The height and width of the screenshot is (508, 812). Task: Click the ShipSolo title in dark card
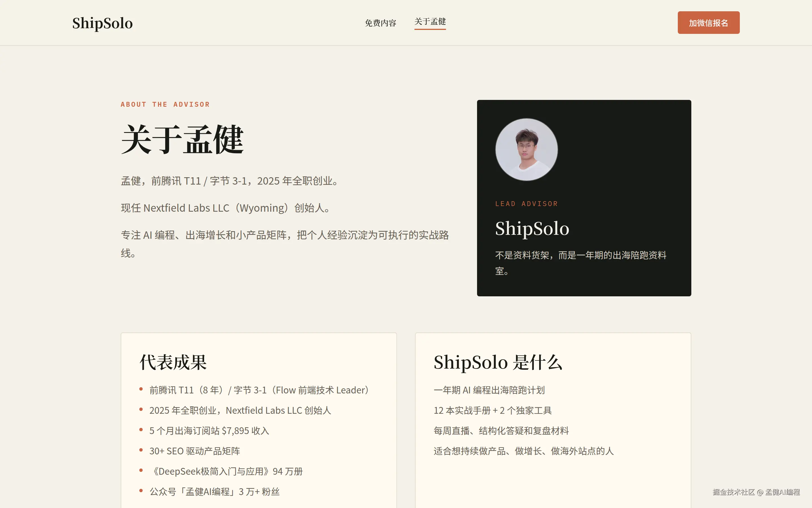[532, 229]
